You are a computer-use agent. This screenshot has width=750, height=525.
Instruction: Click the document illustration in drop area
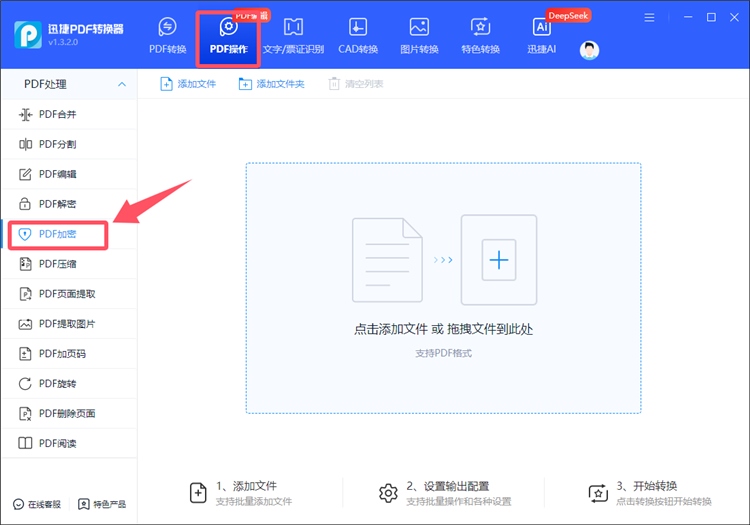click(387, 260)
